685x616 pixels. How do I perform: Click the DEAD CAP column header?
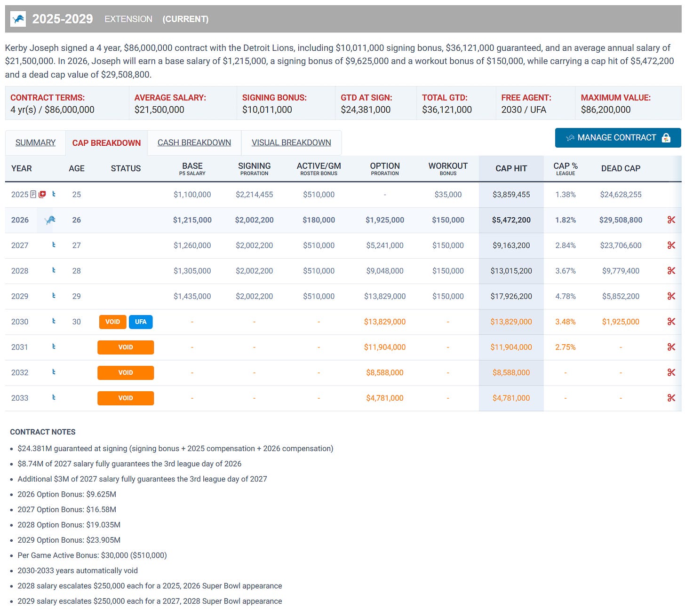[621, 168]
